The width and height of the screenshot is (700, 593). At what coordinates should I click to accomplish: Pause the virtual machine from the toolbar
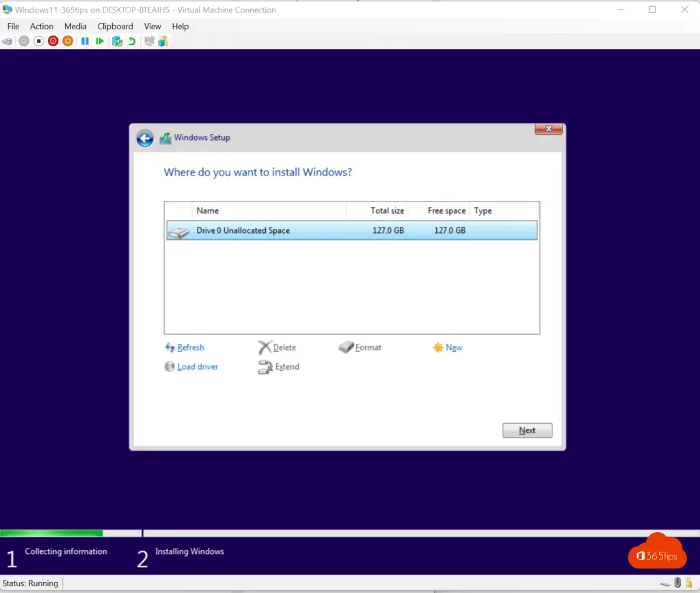point(85,41)
